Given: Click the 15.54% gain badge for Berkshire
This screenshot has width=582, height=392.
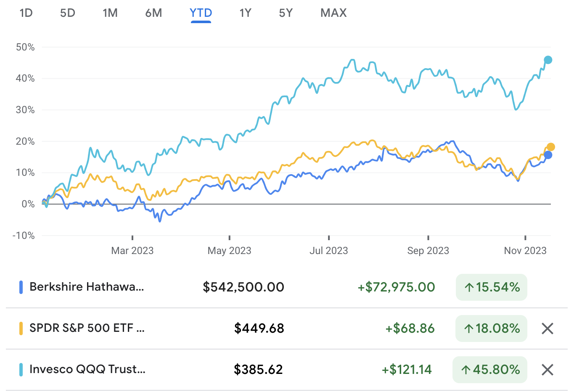Looking at the screenshot, I should pos(491,287).
